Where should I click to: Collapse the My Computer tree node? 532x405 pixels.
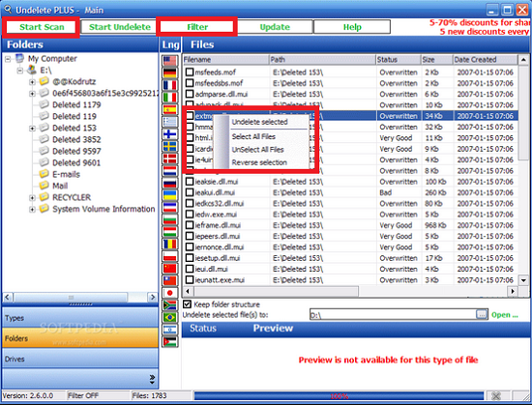click(8, 59)
